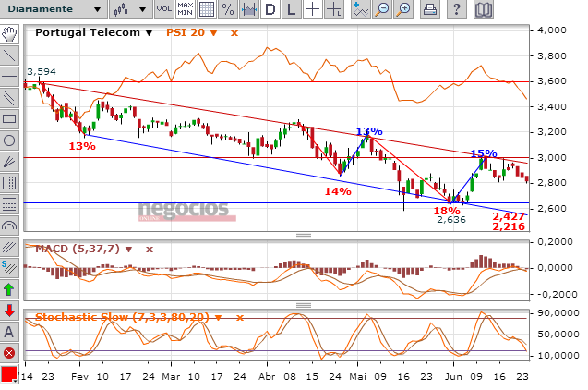The width and height of the screenshot is (588, 390).
Task: Click the blue 15% annotation
Action: click(x=484, y=153)
